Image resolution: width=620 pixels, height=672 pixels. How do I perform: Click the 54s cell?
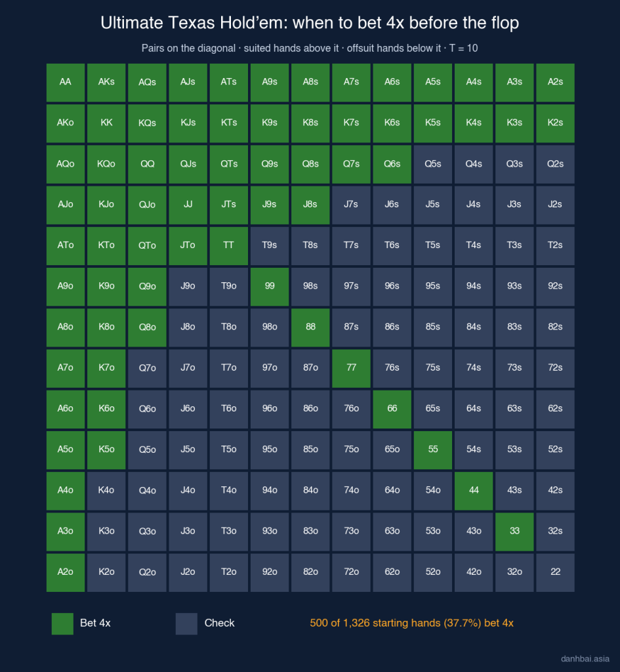point(474,450)
